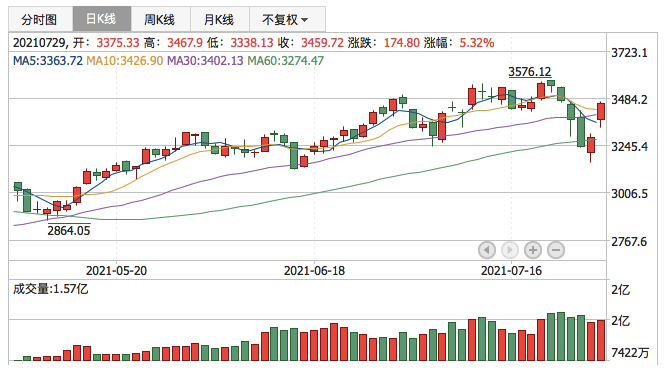
Task: Click the low price label 2864.05
Action: point(69,230)
